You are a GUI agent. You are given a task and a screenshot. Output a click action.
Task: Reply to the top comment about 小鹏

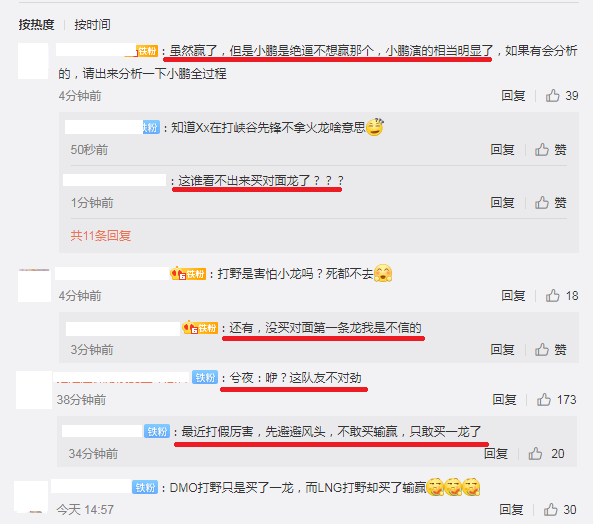[513, 96]
